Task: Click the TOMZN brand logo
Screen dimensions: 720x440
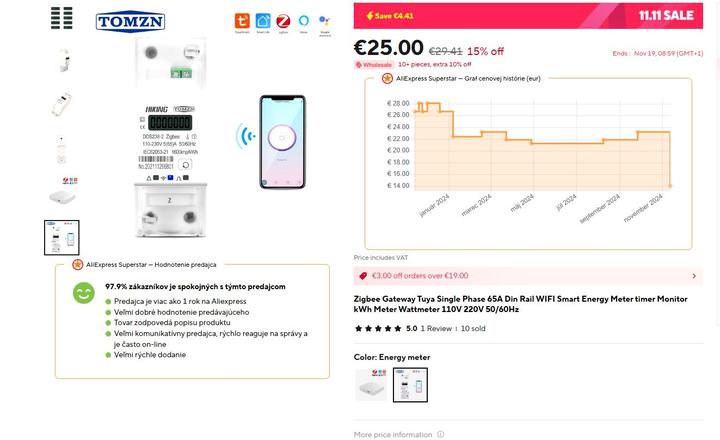Action: pos(131,22)
